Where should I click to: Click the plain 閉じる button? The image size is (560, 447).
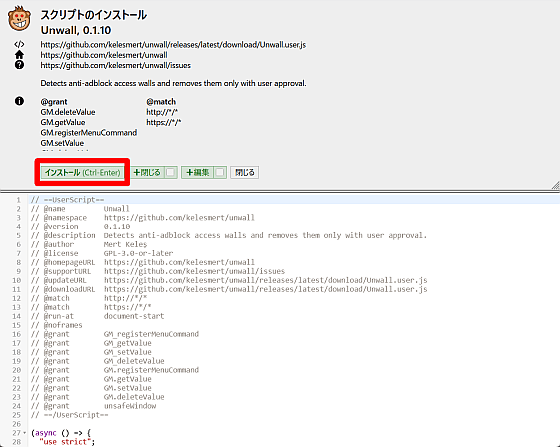click(x=245, y=172)
